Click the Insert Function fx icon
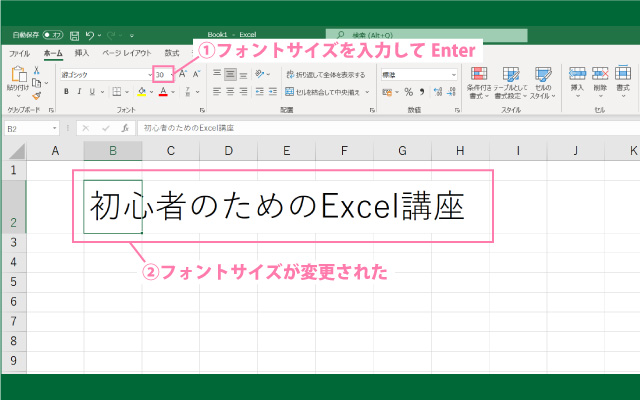 click(x=125, y=128)
